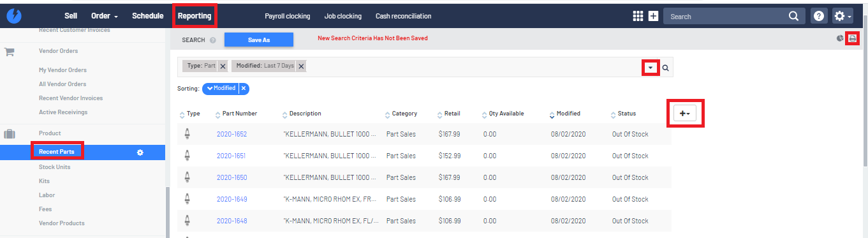Click help icon next to SEARCH label
The image size is (868, 238).
(x=212, y=40)
